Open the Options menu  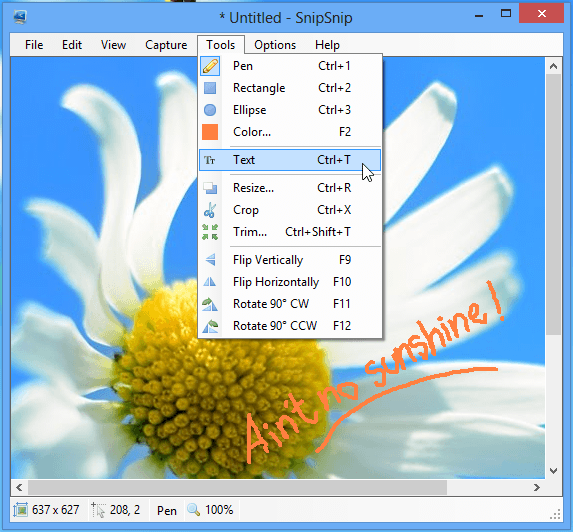pyautogui.click(x=275, y=45)
